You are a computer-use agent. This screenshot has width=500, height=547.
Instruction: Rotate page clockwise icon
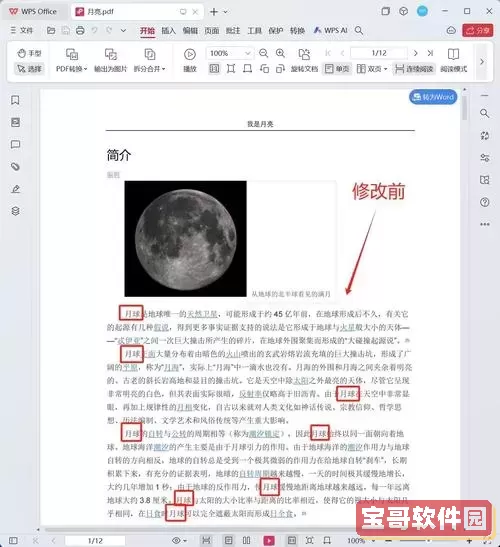280,69
